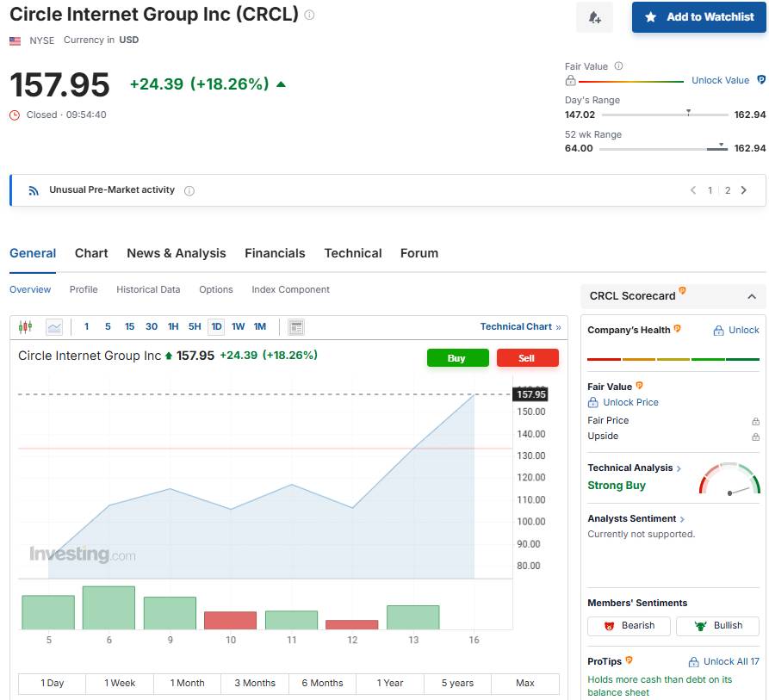Viewport: 769px width, 700px height.
Task: Collapse the CRCL Scorecard panel
Action: (751, 296)
